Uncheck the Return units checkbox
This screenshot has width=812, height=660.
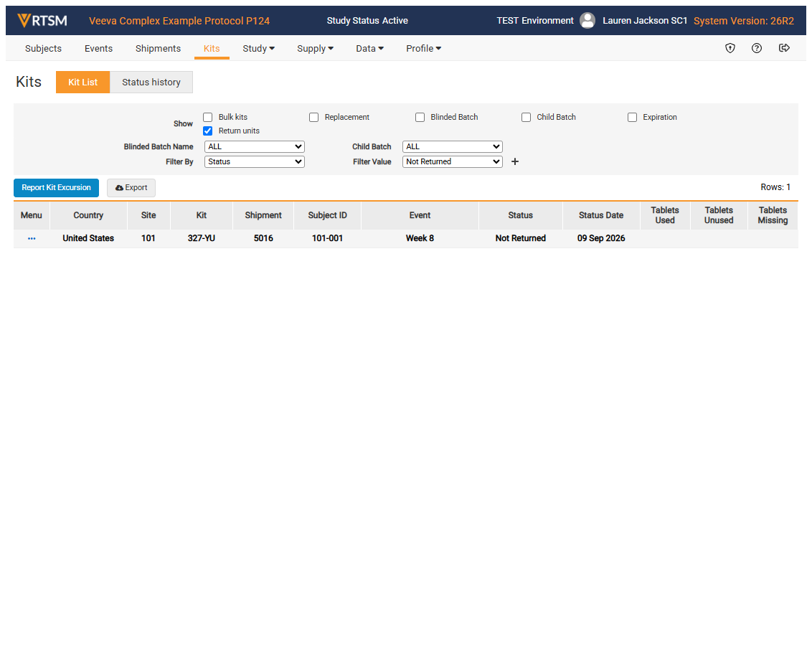pos(207,131)
